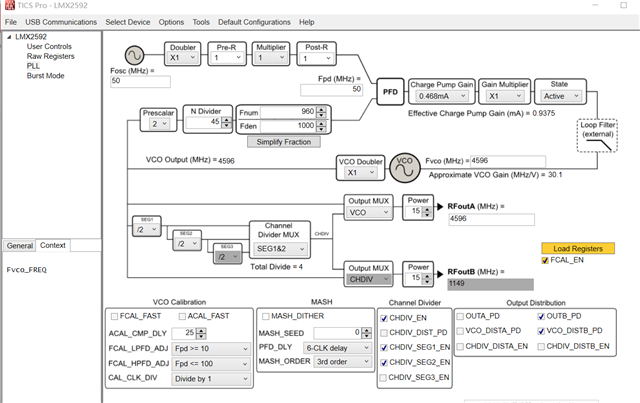Open the MASH_ORDER dropdown

click(342, 362)
